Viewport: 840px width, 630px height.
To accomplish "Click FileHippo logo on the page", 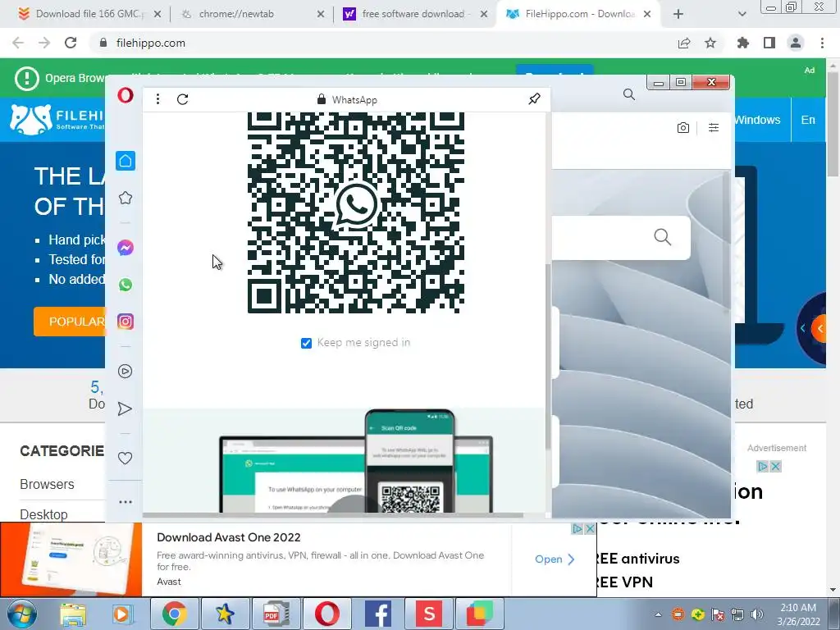I will (x=57, y=119).
